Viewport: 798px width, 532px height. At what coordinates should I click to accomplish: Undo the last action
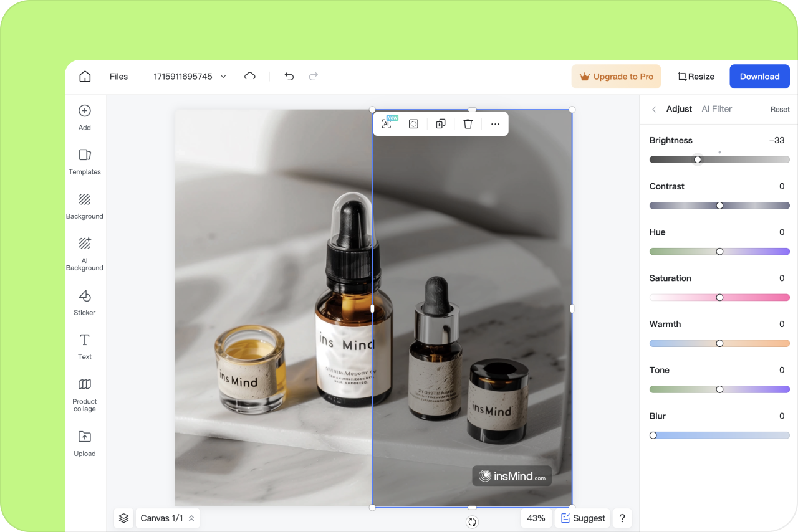pyautogui.click(x=289, y=77)
